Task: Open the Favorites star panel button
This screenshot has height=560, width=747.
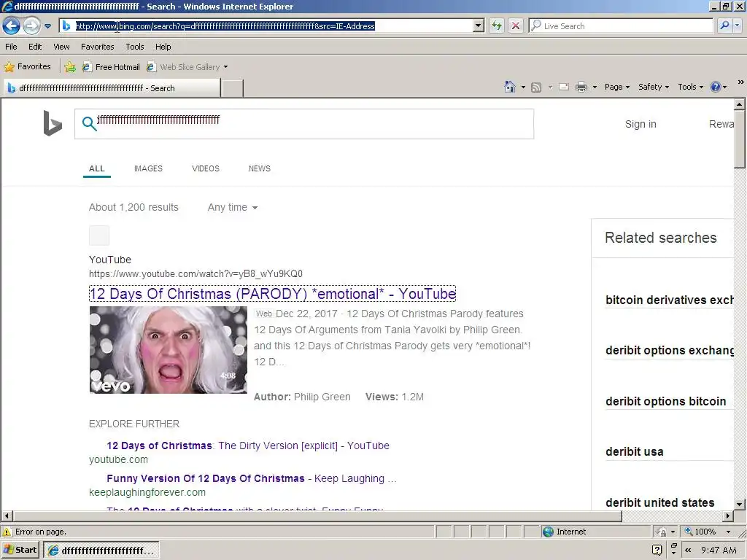Action: click(x=27, y=66)
